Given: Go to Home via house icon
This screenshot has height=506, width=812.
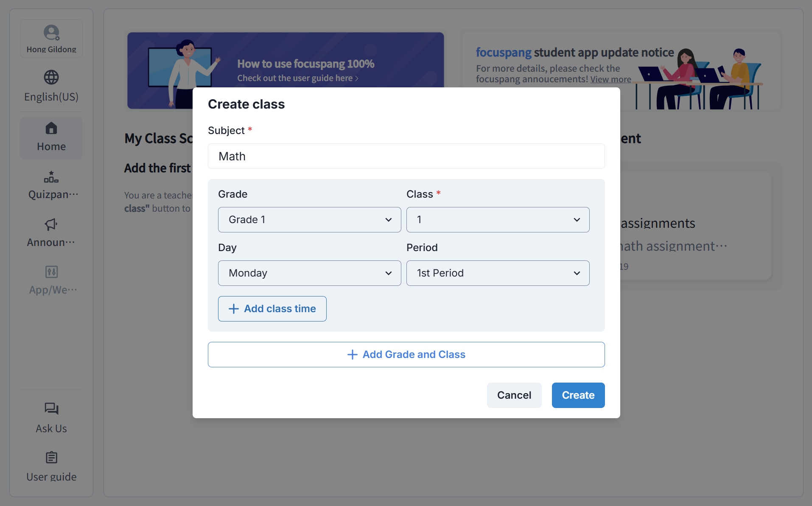Looking at the screenshot, I should [51, 128].
